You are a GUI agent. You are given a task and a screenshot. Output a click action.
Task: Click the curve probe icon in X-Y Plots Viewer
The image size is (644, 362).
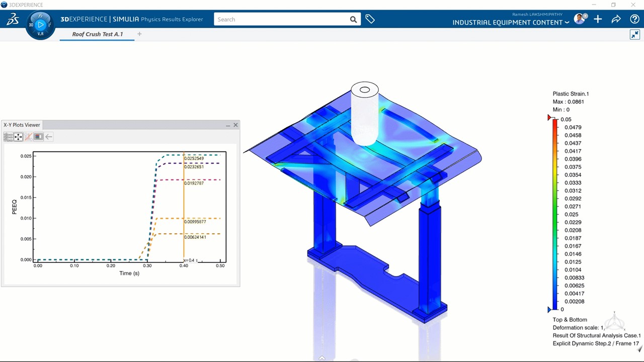28,137
